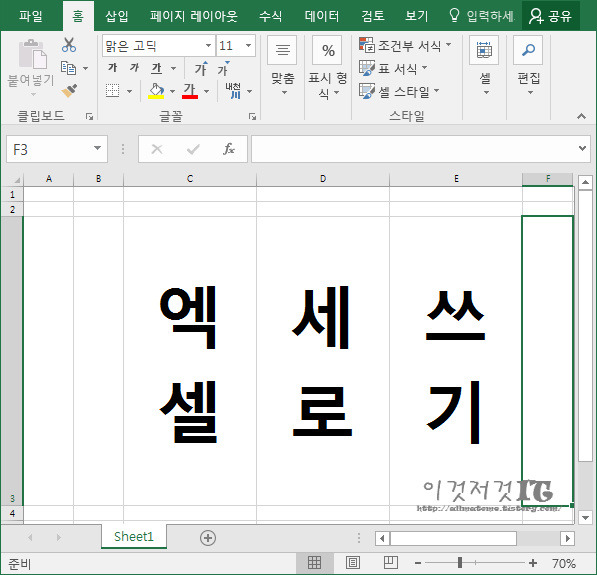Open 셀 스타일 cell styles menu
597x575 pixels.
tap(400, 91)
